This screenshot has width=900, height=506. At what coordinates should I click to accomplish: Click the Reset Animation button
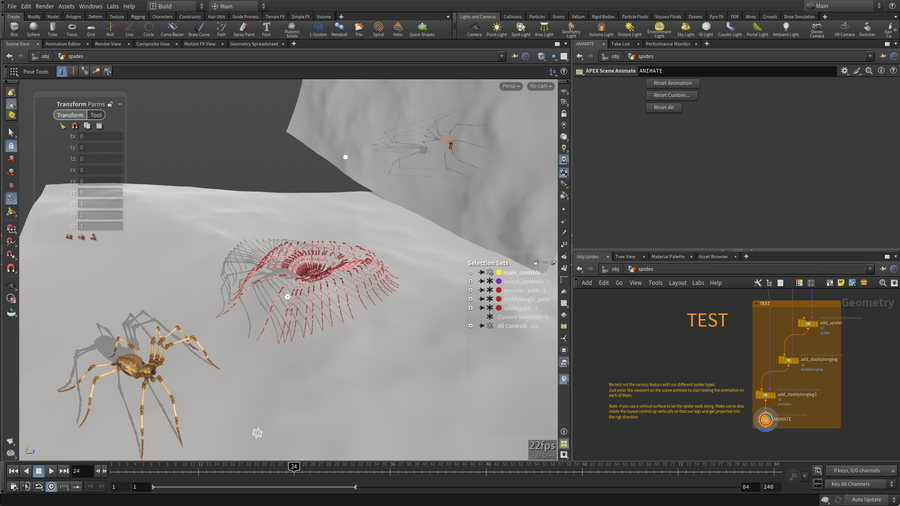click(x=672, y=83)
